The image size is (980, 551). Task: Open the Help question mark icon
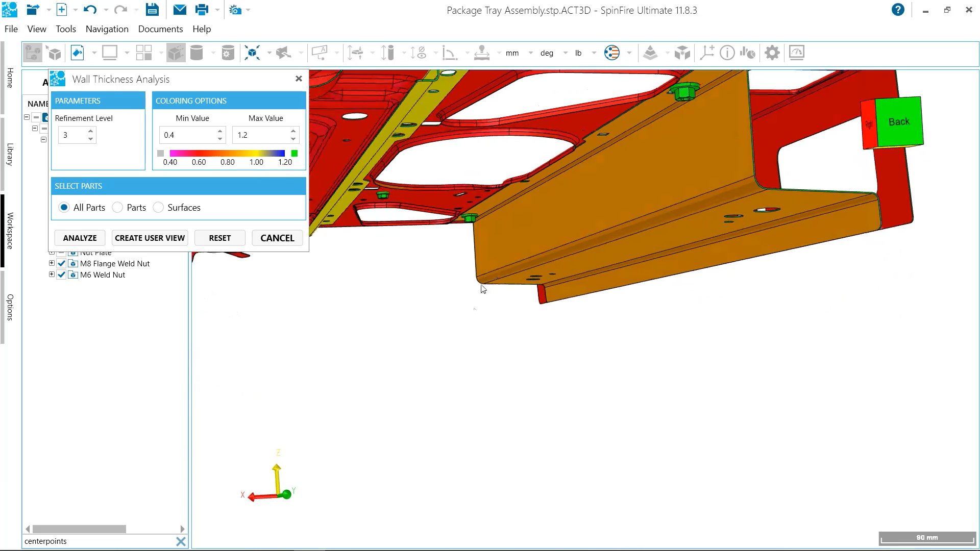[898, 10]
